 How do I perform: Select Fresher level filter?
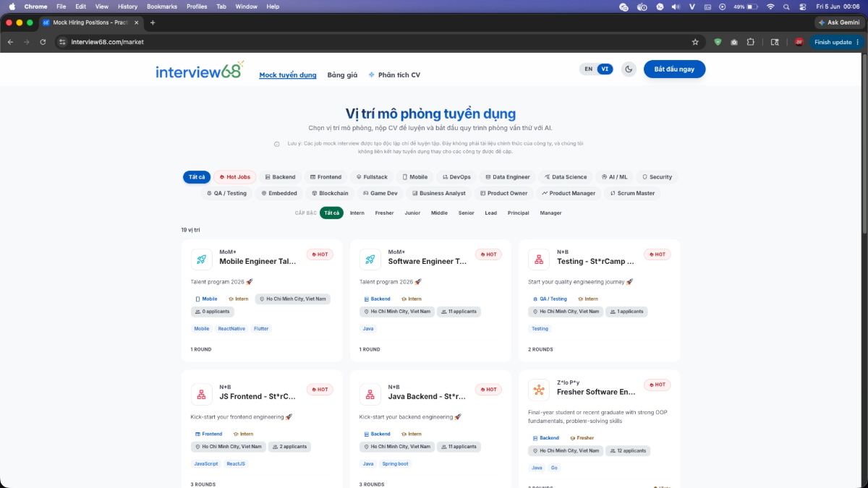pos(384,213)
